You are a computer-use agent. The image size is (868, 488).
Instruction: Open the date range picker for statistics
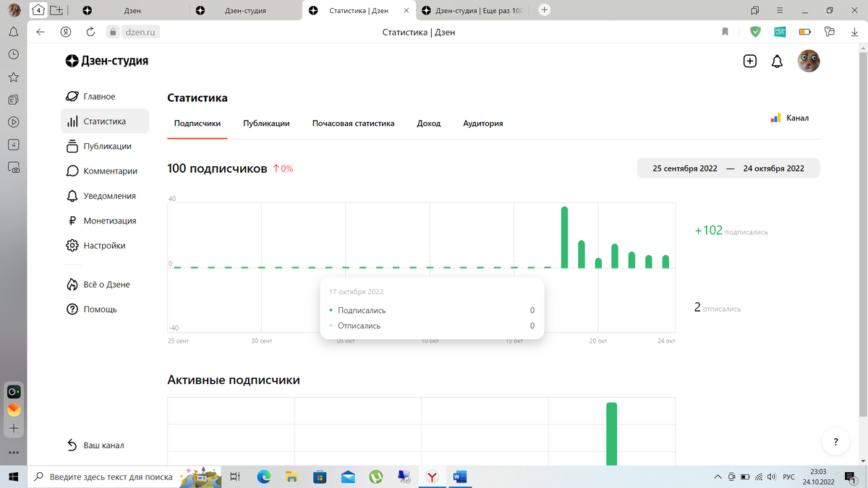click(728, 167)
